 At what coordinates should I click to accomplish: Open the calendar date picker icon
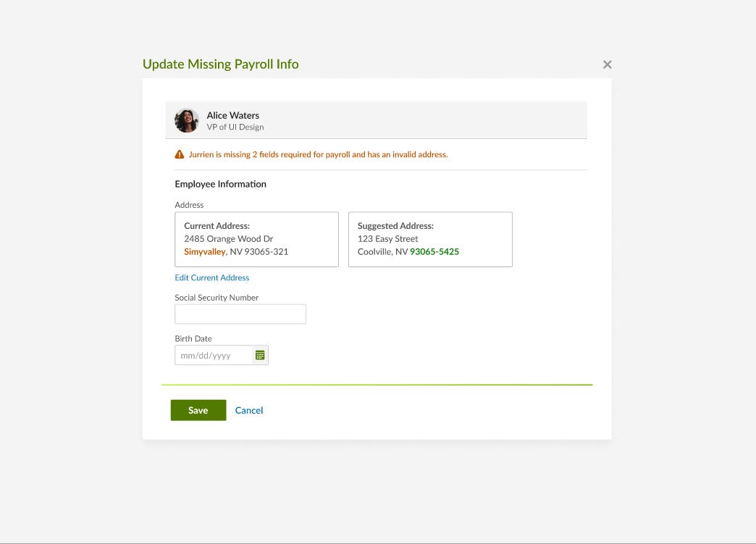(261, 355)
